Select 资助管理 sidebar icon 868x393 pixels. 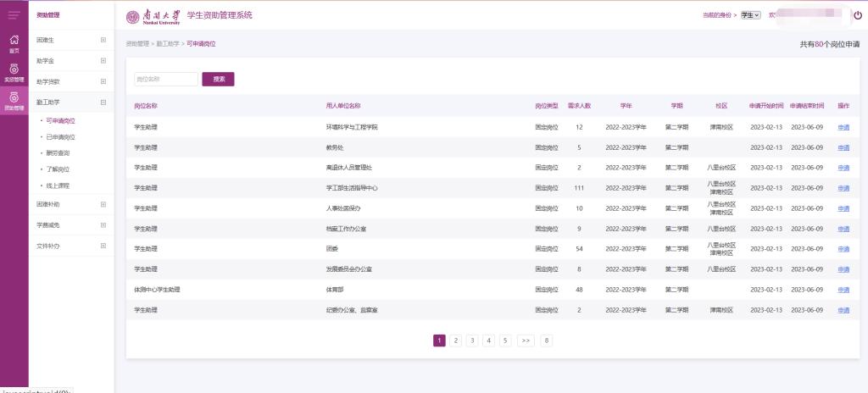click(14, 101)
